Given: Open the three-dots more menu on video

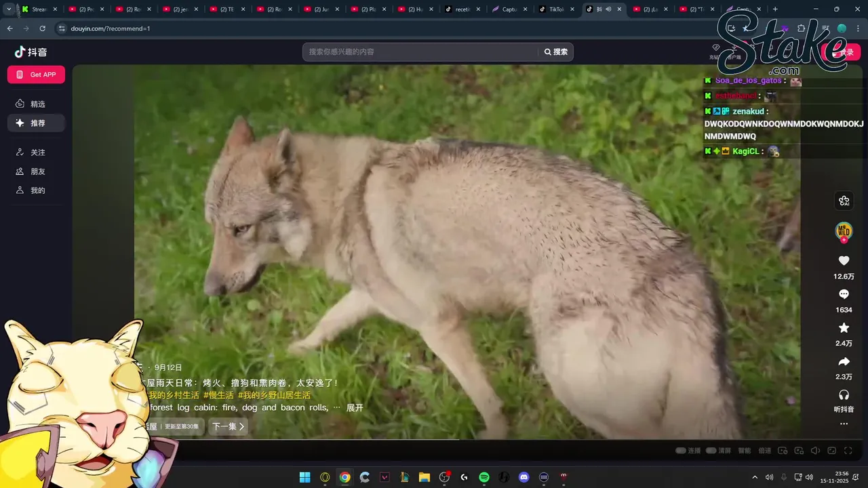Looking at the screenshot, I should pyautogui.click(x=844, y=424).
